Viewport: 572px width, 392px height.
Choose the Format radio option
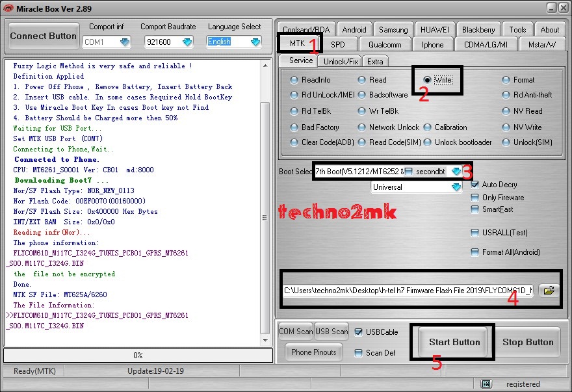(506, 80)
